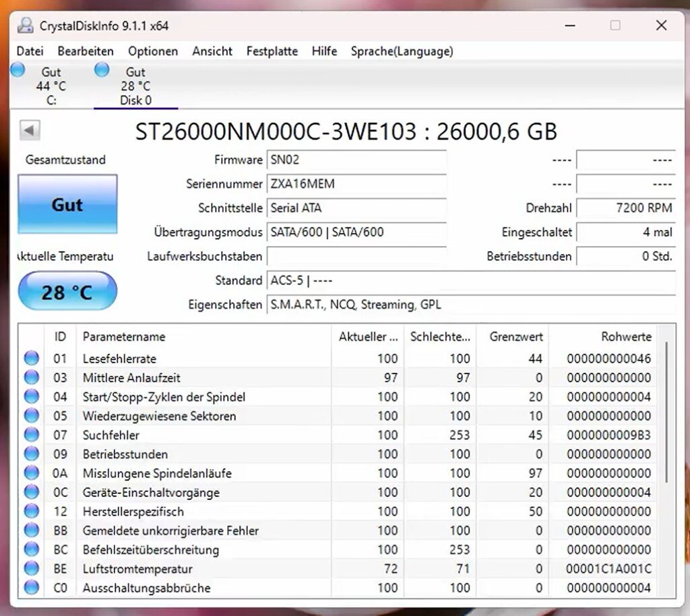Close the CrystalDiskInfo window

(661, 26)
